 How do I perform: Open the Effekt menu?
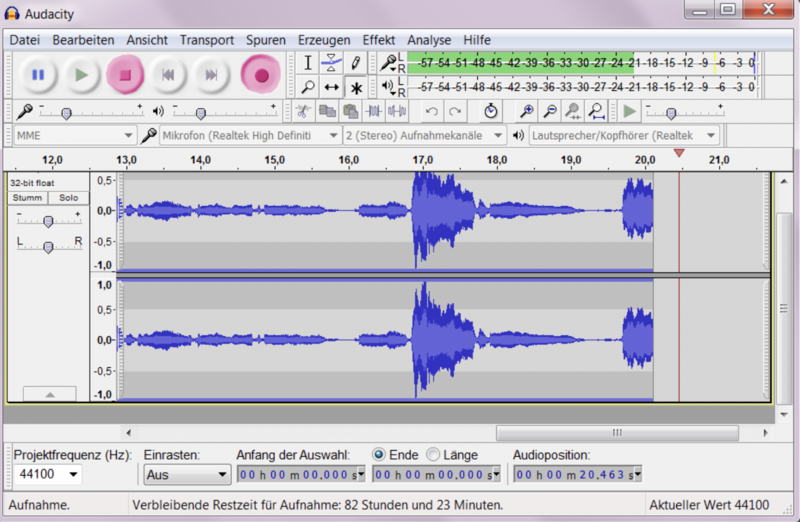coord(379,39)
